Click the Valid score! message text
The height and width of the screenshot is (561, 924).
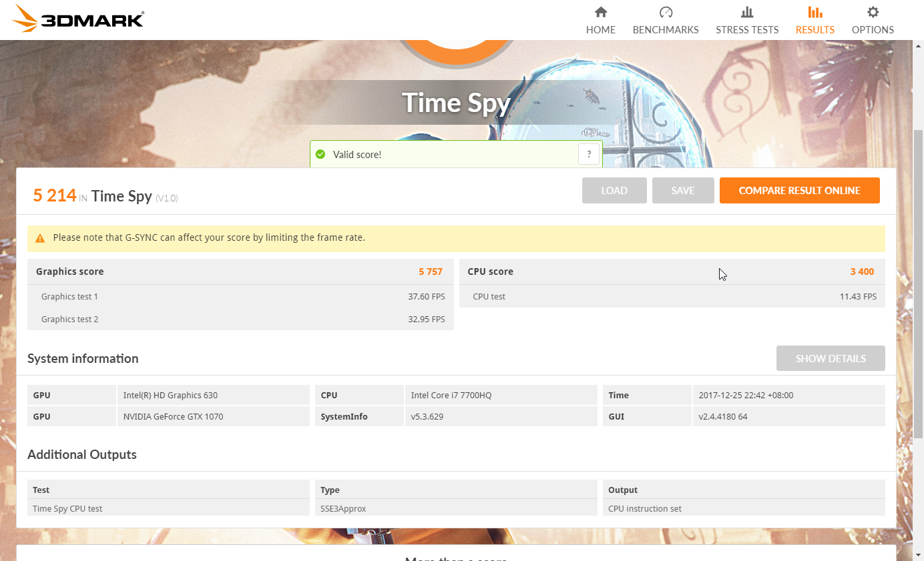click(x=357, y=155)
